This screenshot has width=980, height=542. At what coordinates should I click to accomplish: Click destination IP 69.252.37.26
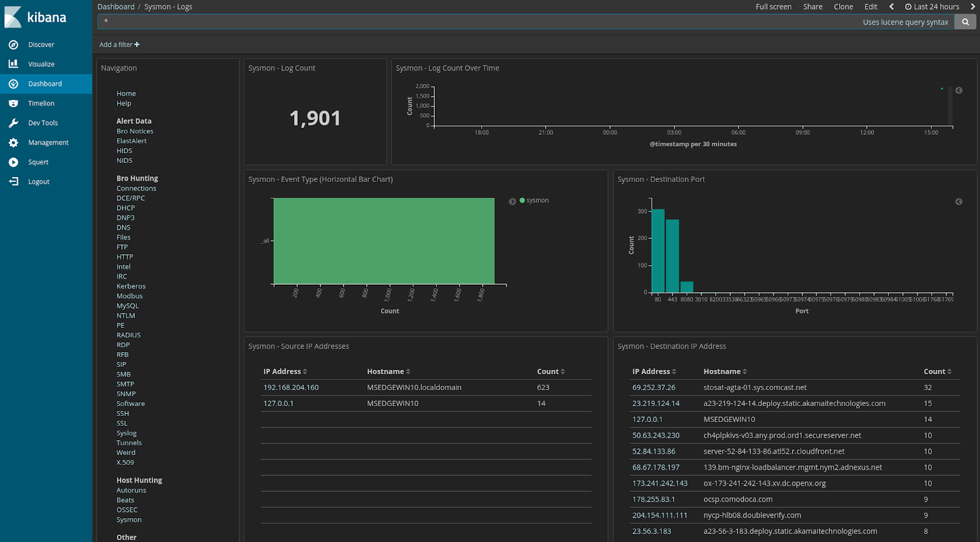coord(654,388)
